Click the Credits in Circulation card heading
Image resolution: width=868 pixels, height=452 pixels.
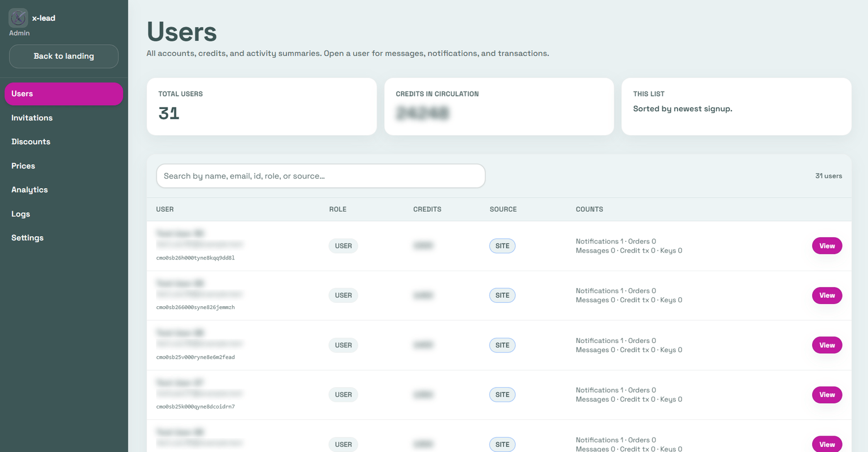437,94
